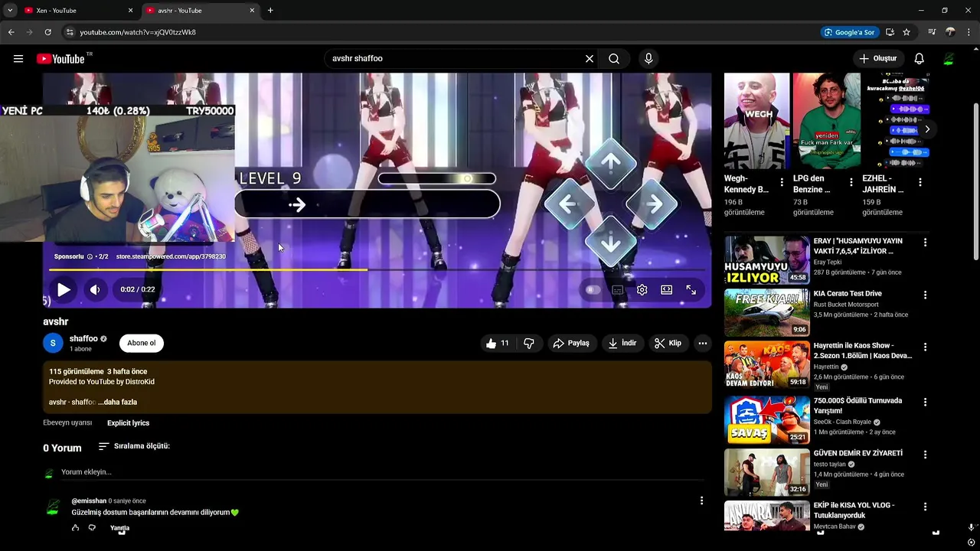This screenshot has height=551, width=980.
Task: Open the @emisshan username link
Action: coord(89,501)
